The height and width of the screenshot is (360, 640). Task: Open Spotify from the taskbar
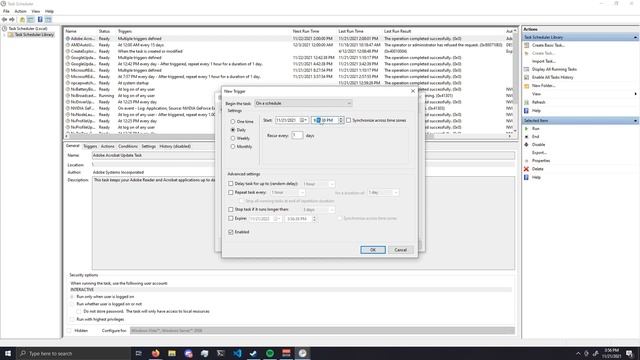(270, 353)
